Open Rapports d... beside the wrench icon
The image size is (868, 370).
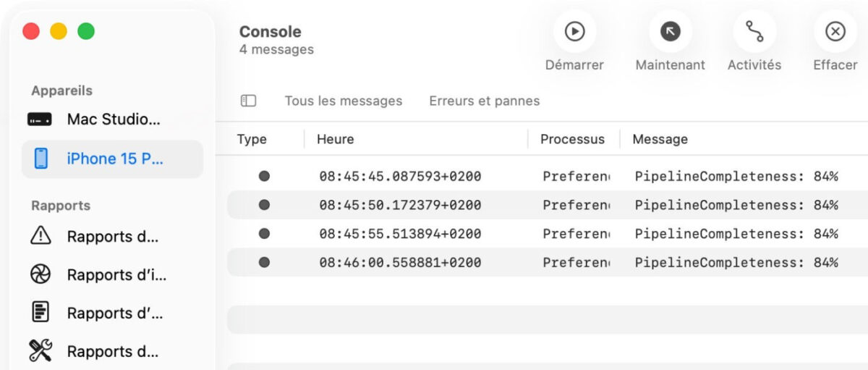click(x=113, y=351)
